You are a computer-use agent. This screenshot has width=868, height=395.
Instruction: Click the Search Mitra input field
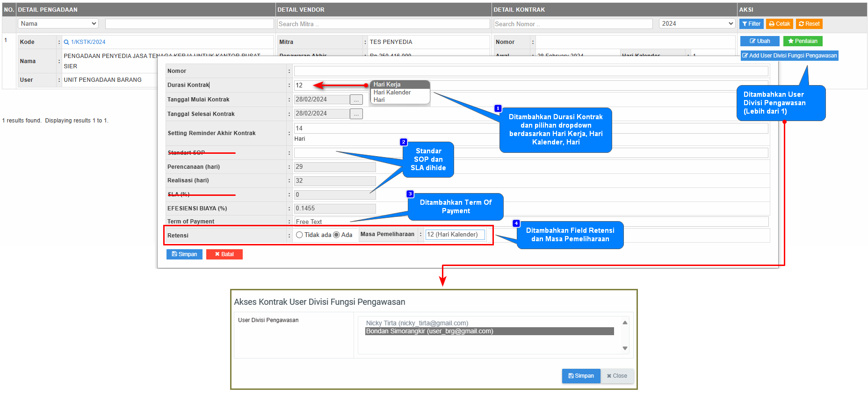tap(383, 24)
